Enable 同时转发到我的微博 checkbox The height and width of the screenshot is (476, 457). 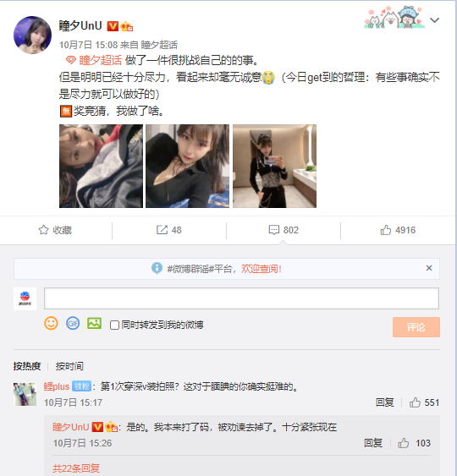[114, 326]
